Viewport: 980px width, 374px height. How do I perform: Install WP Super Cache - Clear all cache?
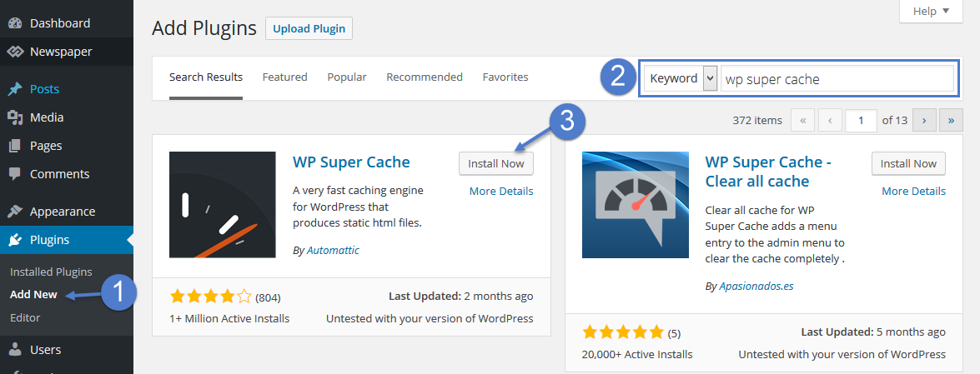909,163
